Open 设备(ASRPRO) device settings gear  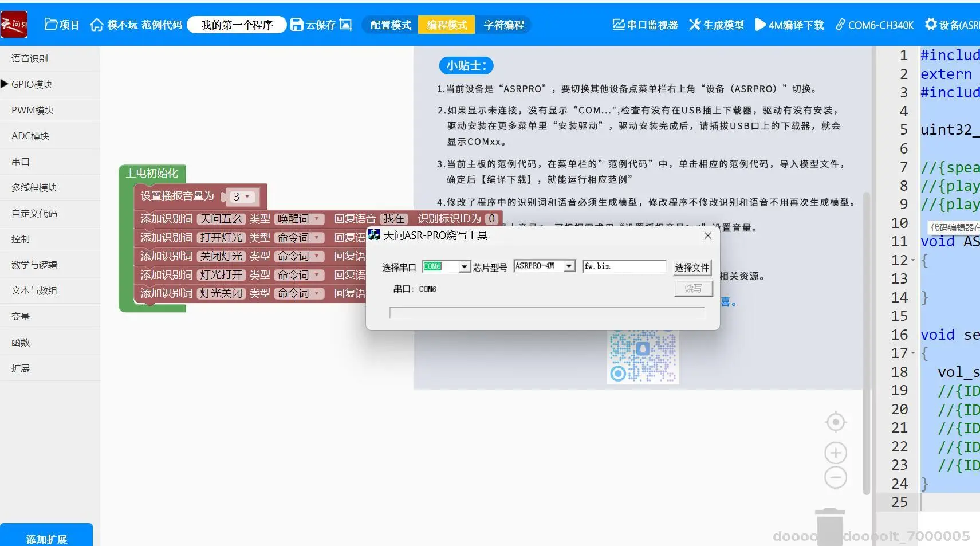click(x=934, y=24)
